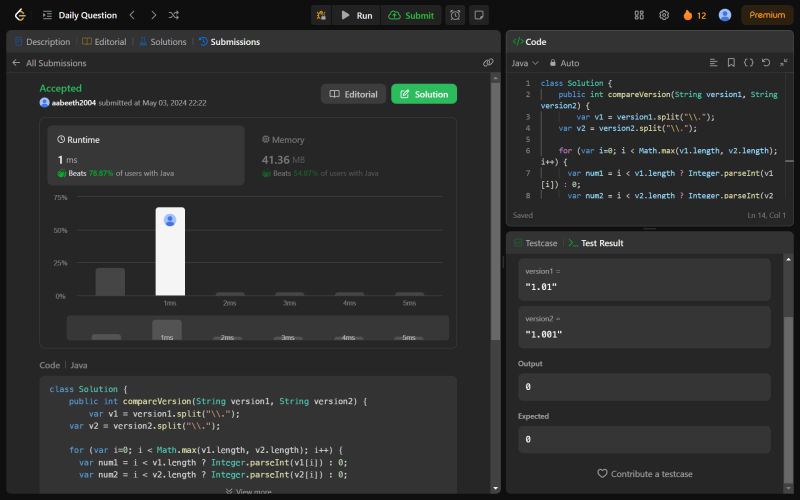The width and height of the screenshot is (800, 500).
Task: Click the green Solution button
Action: click(x=424, y=94)
